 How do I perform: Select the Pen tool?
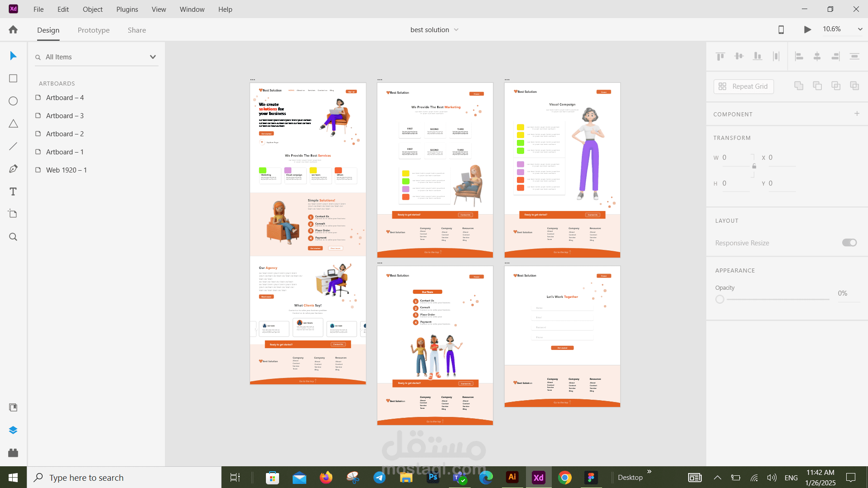(13, 168)
